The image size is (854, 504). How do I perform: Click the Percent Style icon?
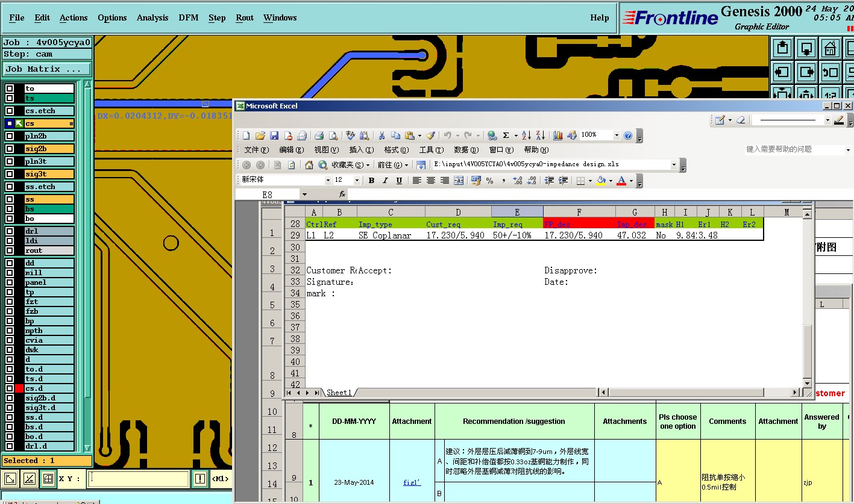[489, 181]
